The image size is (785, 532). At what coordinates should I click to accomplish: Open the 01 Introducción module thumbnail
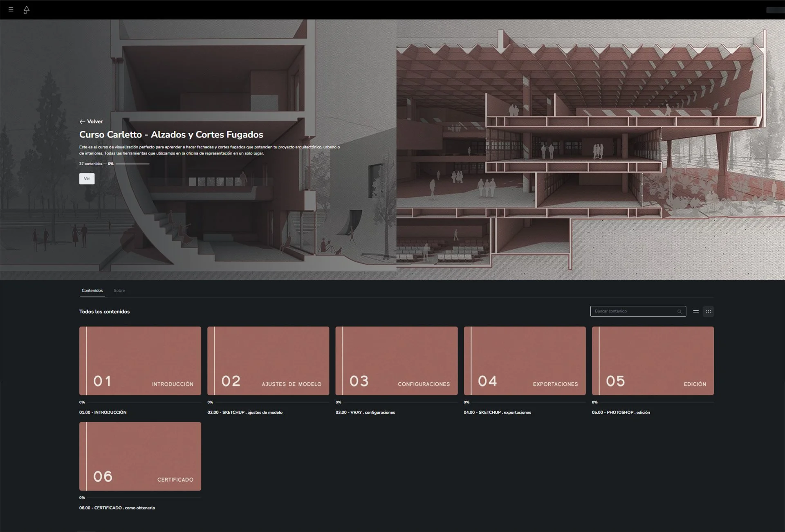click(x=140, y=361)
